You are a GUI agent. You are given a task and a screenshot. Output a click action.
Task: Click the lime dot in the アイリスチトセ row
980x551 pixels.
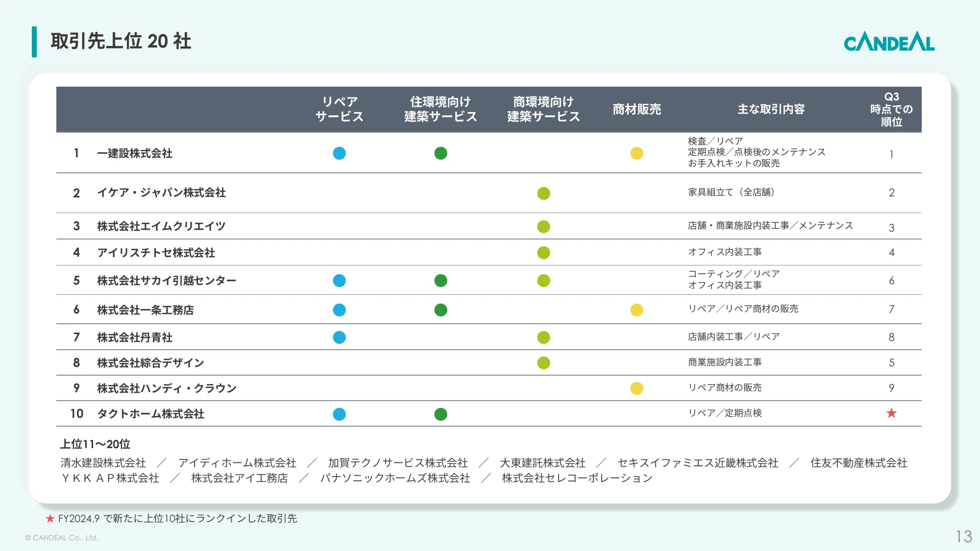(x=543, y=253)
